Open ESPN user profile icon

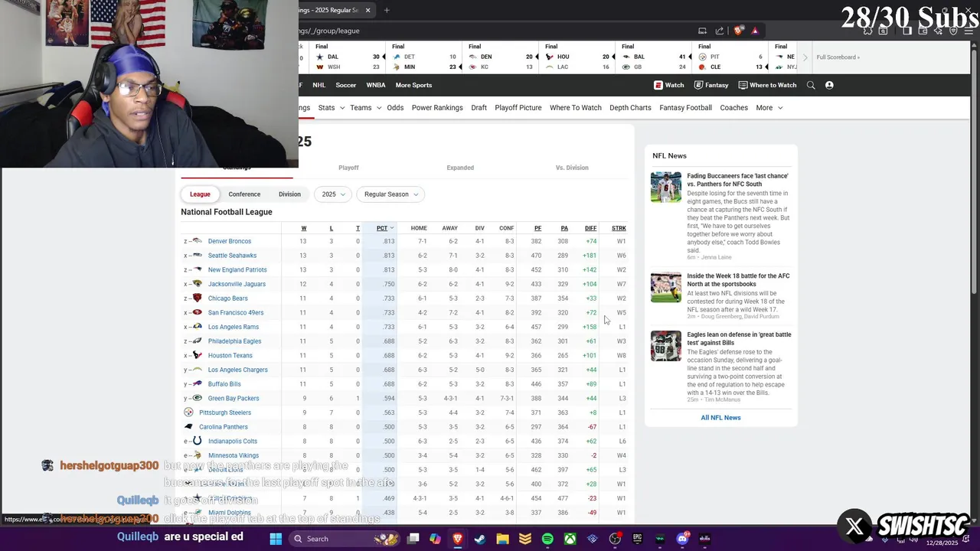tap(829, 85)
